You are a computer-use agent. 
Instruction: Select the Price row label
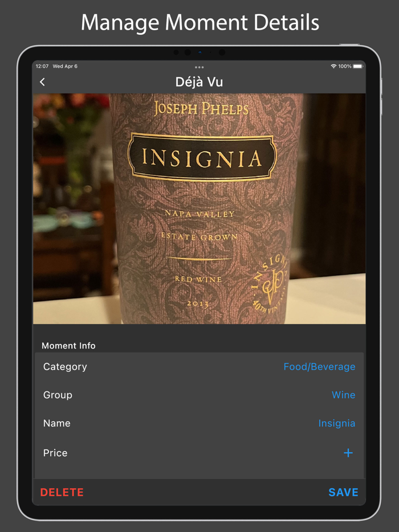click(x=55, y=453)
